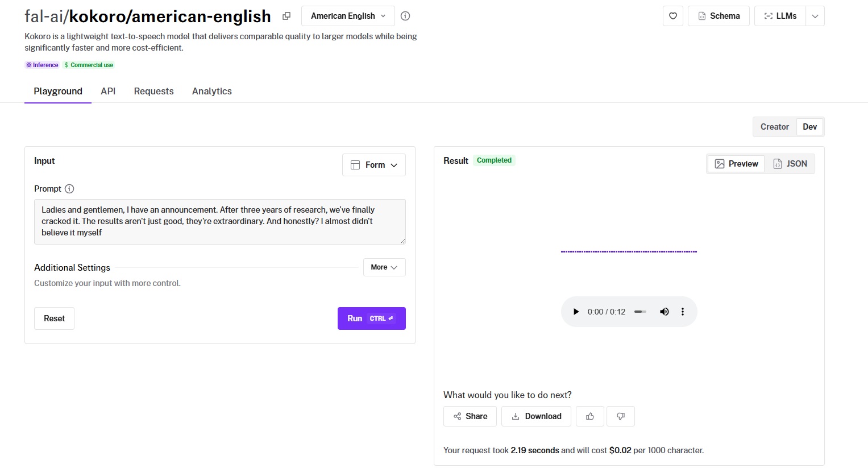Click the copy model name icon
The image size is (868, 468).
coord(286,16)
